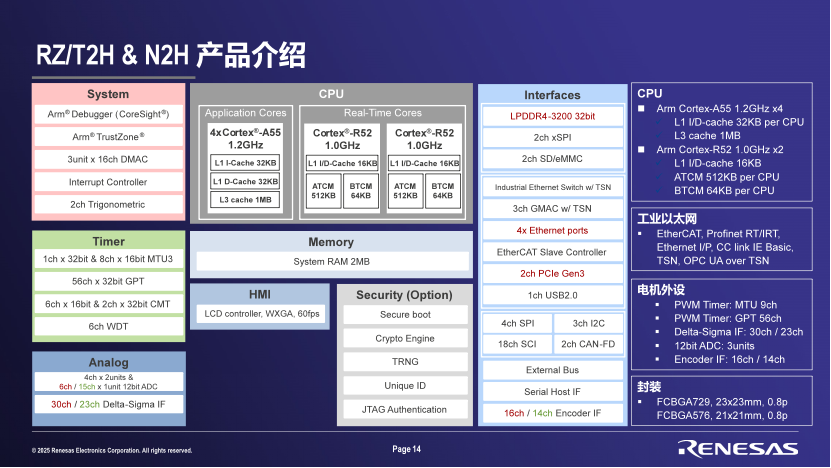
Task: Click the Renesas copyright notice
Action: tap(112, 451)
